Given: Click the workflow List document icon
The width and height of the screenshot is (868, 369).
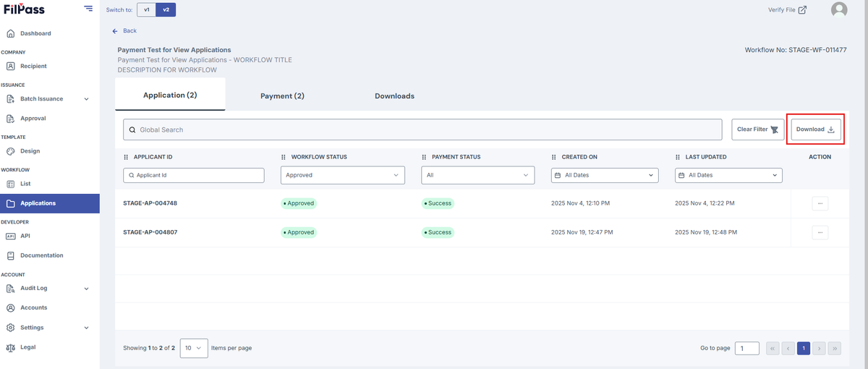Looking at the screenshot, I should [x=10, y=184].
